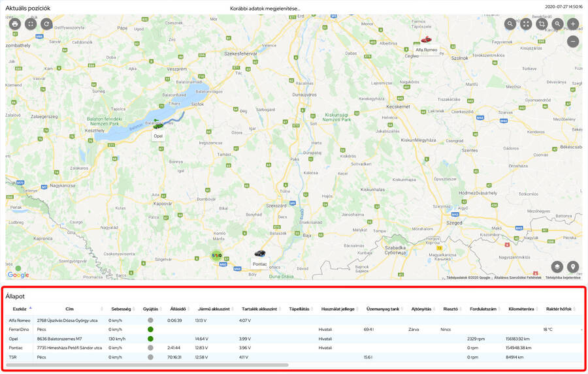Sort by Kilométeróra column header
The width and height of the screenshot is (588, 374).
(x=521, y=309)
